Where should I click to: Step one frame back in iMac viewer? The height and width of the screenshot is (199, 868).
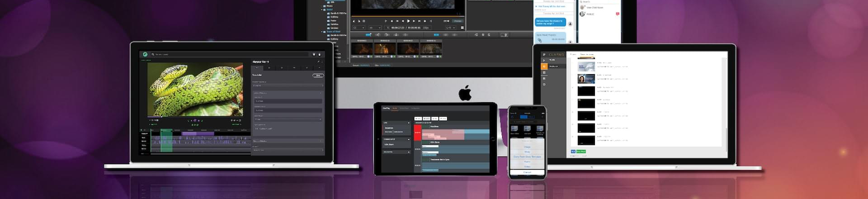click(x=403, y=21)
